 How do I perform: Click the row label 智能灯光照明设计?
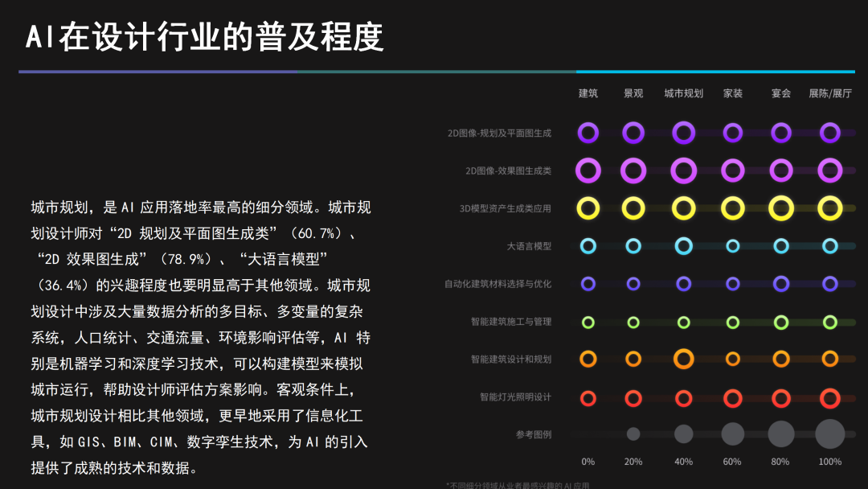click(x=515, y=397)
